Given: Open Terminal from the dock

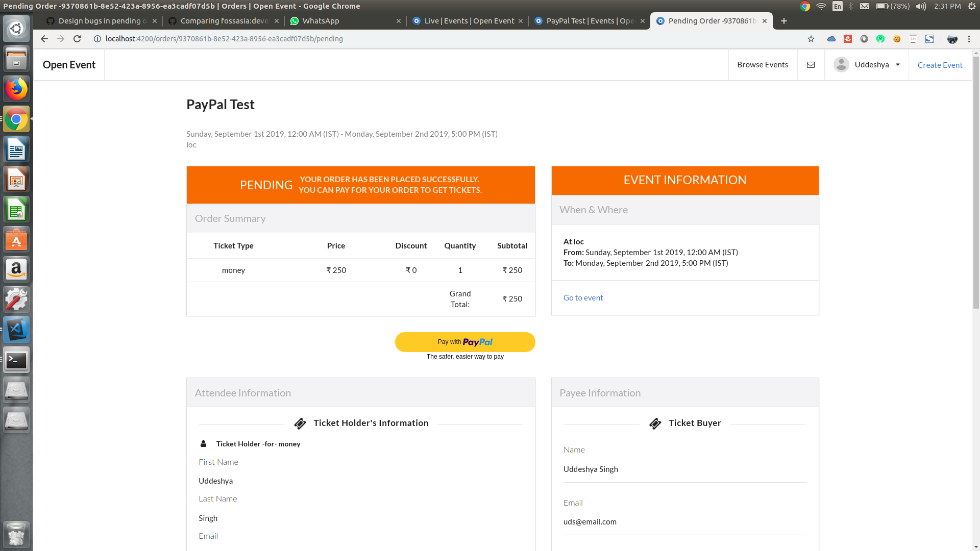Looking at the screenshot, I should (16, 360).
